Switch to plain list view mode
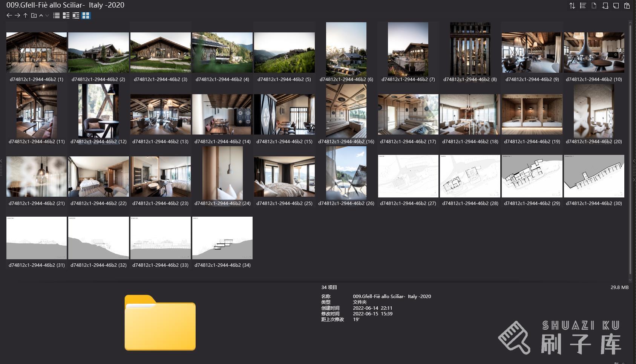636x364 pixels. pos(57,15)
